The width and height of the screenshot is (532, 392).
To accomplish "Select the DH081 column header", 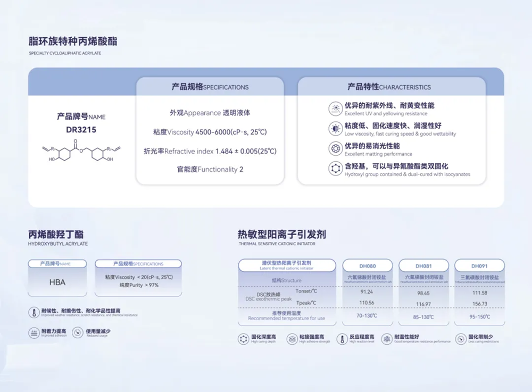I will point(423,265).
